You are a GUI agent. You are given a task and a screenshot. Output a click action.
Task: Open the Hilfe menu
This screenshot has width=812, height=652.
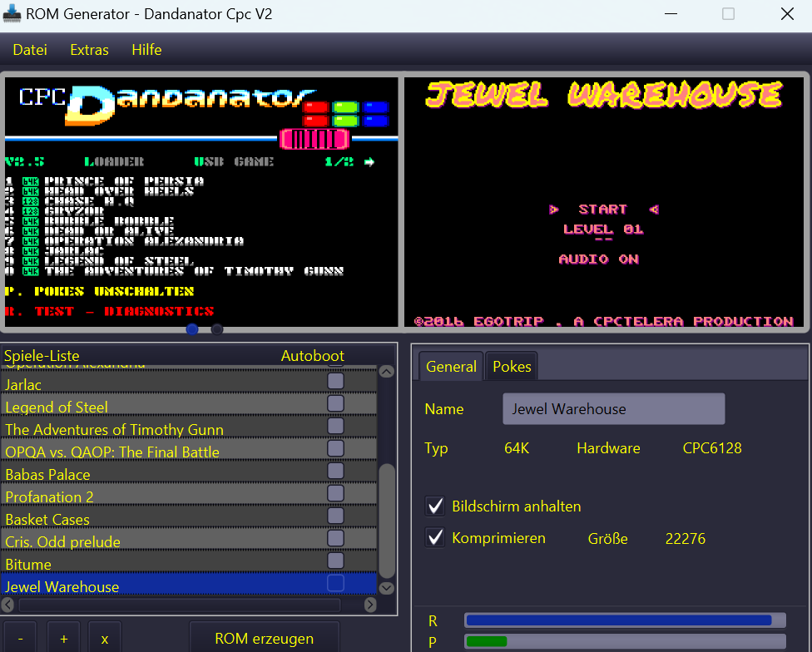[146, 50]
